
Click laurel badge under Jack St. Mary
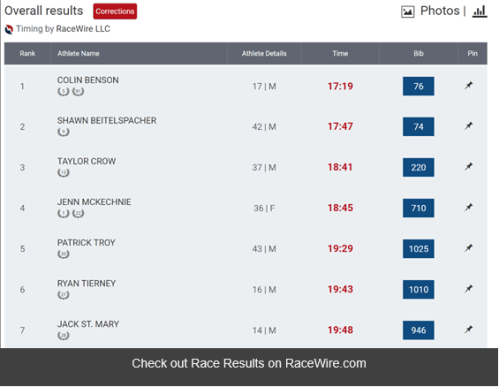coord(63,336)
